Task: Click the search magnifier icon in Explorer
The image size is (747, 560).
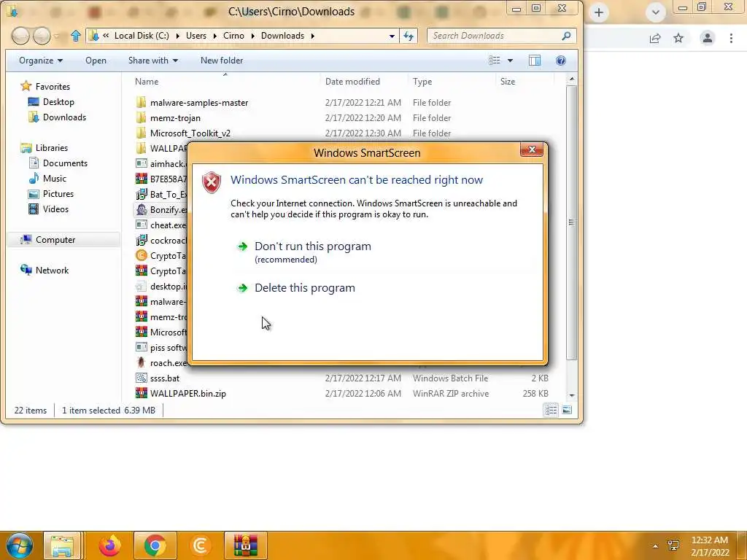Action: pyautogui.click(x=566, y=36)
